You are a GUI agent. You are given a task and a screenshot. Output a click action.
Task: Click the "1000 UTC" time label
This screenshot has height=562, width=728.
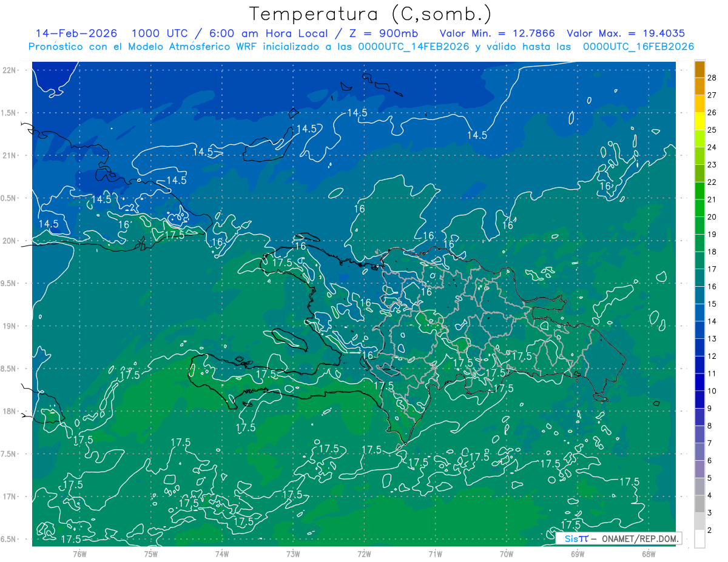[x=160, y=33]
